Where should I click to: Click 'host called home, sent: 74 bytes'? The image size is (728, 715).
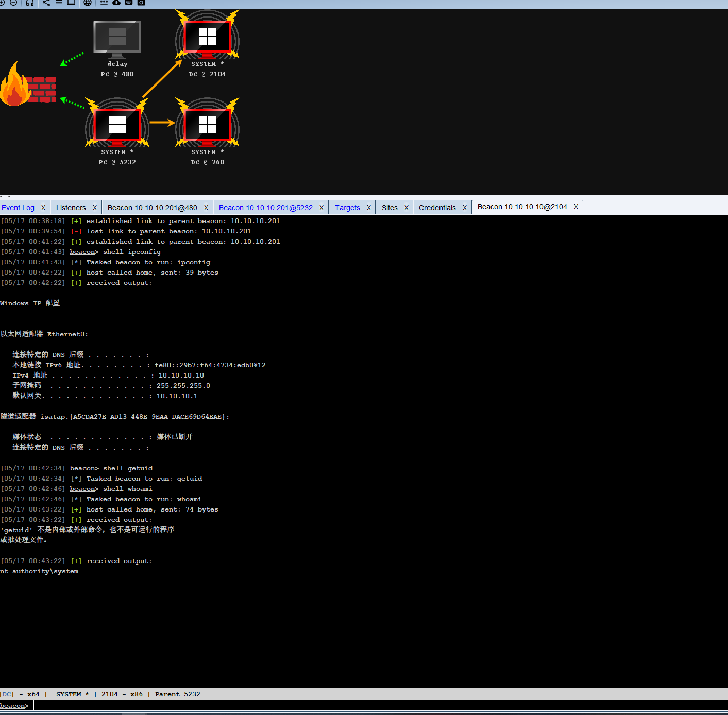[153, 509]
